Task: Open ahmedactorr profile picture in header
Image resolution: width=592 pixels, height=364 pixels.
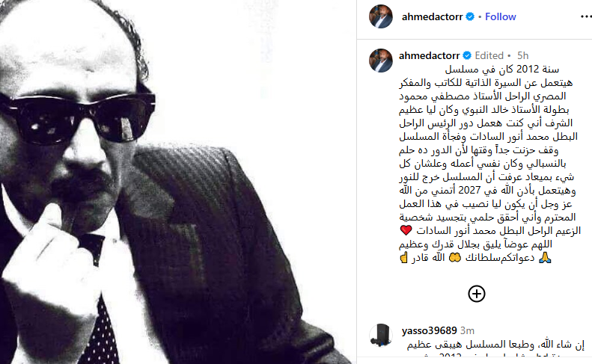Action: coord(380,16)
